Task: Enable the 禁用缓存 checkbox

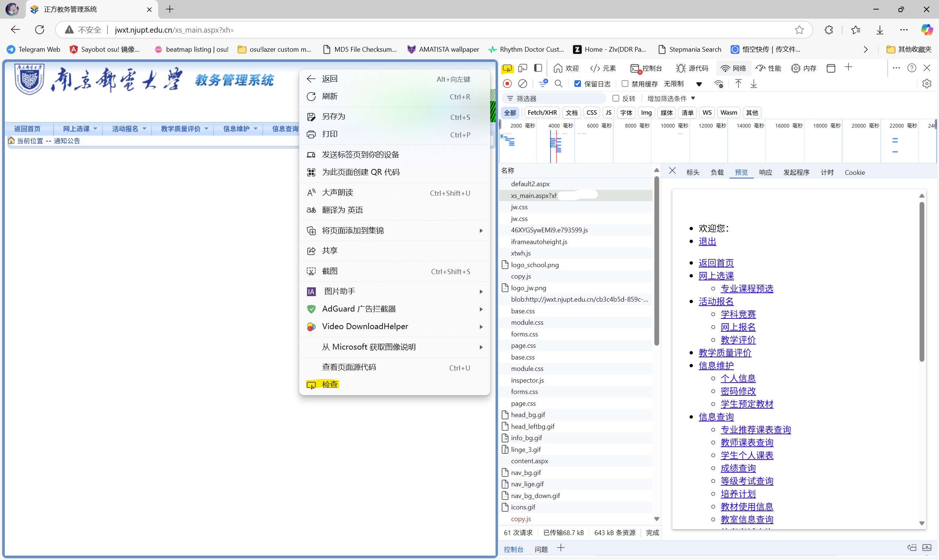Action: (x=625, y=84)
